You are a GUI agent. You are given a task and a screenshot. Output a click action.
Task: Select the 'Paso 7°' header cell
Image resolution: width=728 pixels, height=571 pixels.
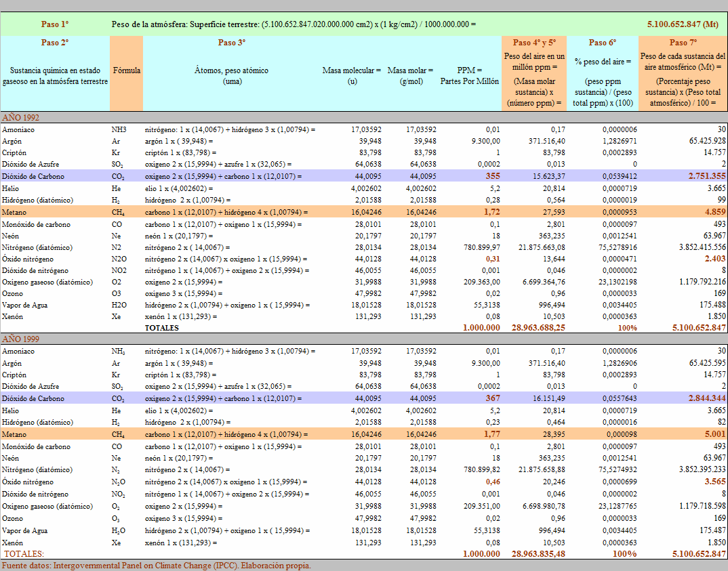tap(683, 43)
